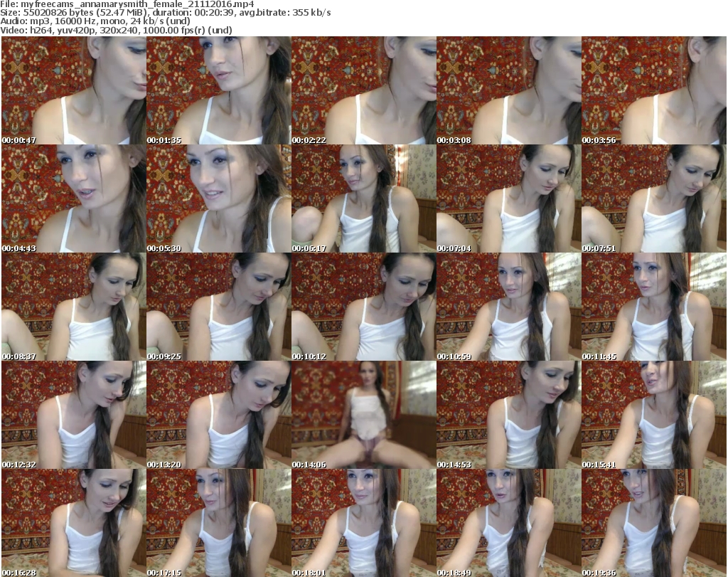This screenshot has height=577, width=728.
Task: Open the frame stamped 00:00:47
Action: [x=74, y=90]
